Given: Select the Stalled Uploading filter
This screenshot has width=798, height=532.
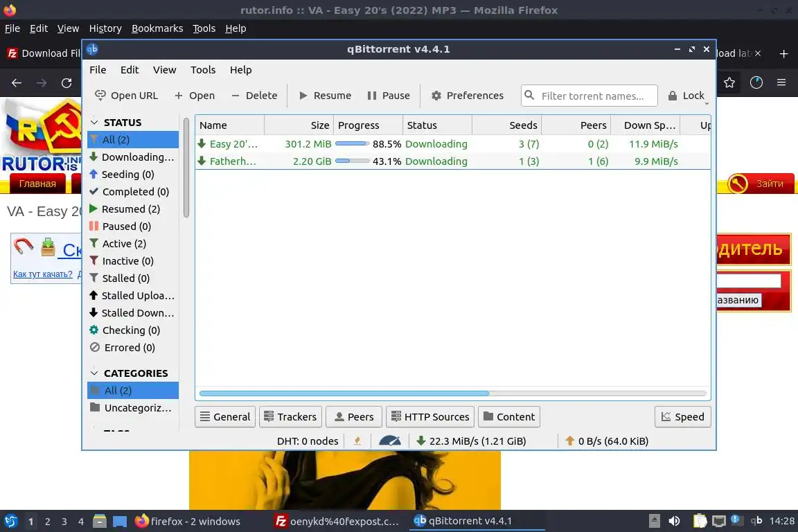Looking at the screenshot, I should tap(133, 295).
